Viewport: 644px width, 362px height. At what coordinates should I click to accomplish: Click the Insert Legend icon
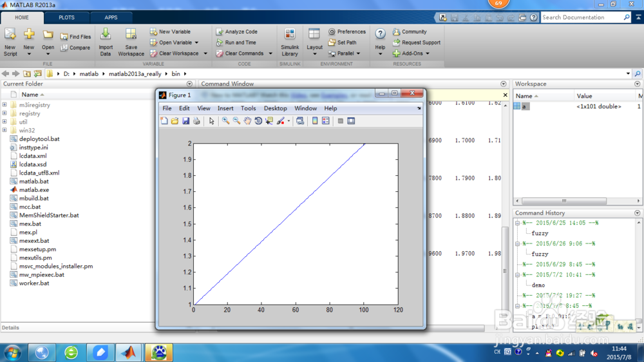coord(326,121)
